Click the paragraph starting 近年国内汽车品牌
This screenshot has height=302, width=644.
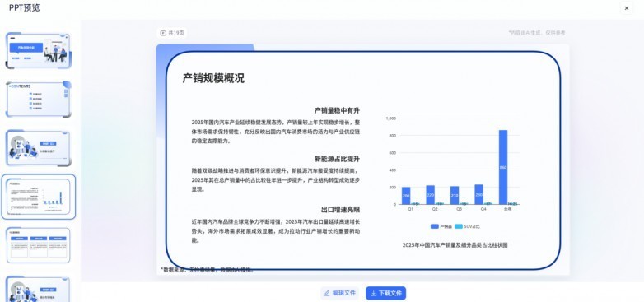(276, 230)
